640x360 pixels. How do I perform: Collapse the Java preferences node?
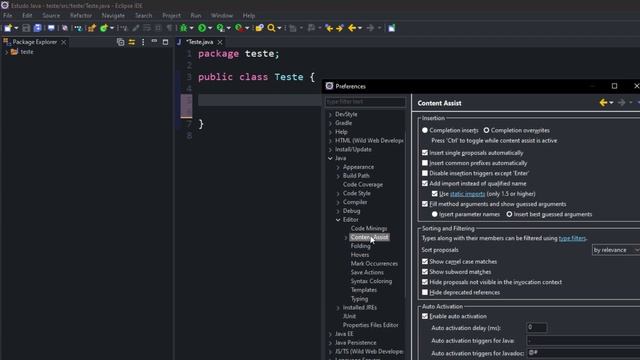[330, 158]
